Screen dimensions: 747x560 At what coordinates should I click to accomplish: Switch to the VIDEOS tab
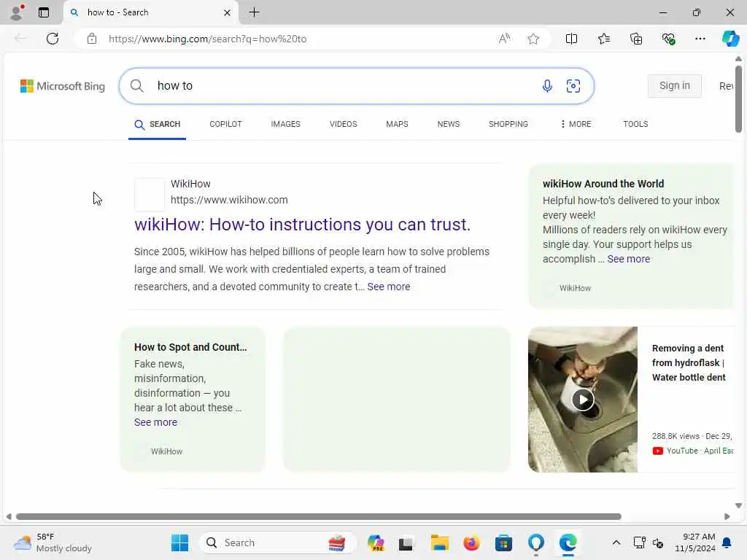point(343,124)
